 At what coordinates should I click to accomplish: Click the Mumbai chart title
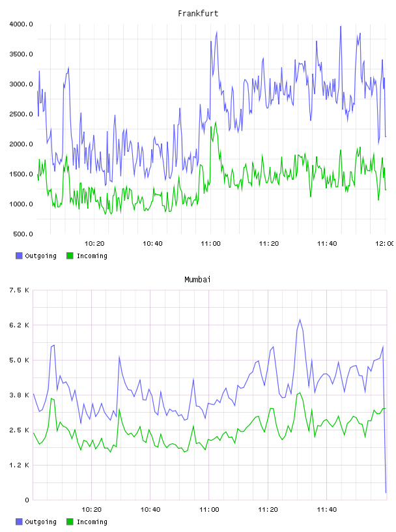(x=197, y=280)
